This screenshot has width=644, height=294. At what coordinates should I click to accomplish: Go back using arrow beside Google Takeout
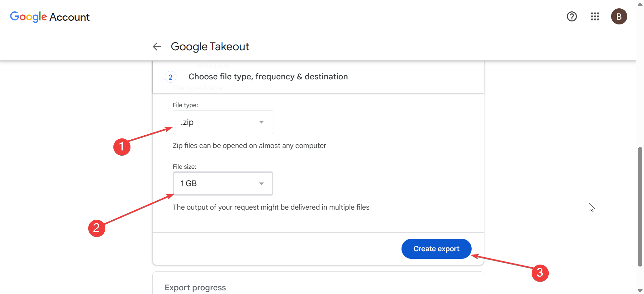coord(157,47)
